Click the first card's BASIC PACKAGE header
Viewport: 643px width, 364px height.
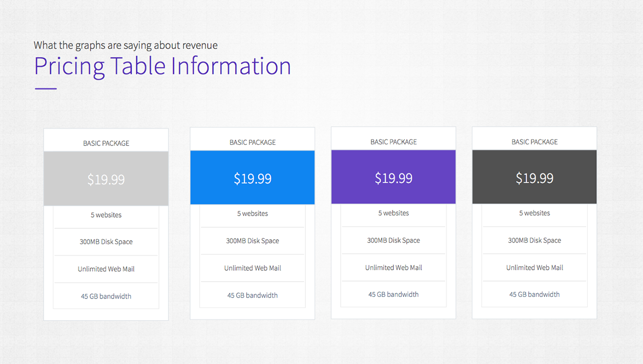pos(106,143)
